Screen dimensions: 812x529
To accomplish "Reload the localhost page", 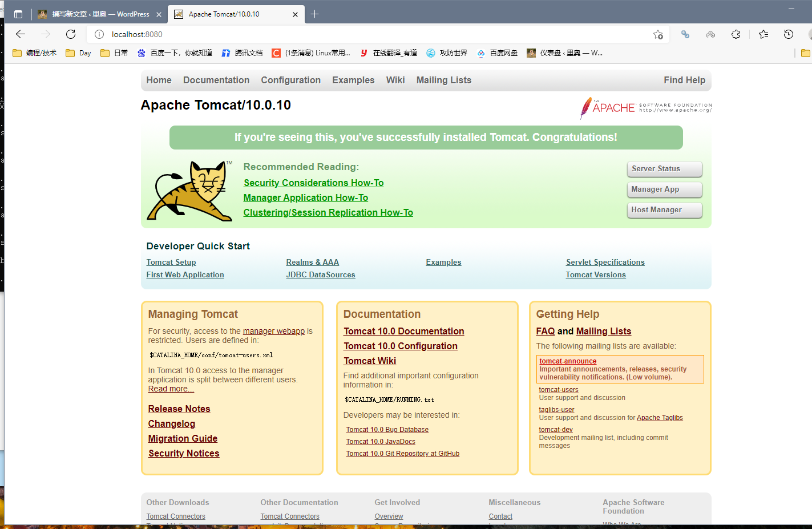I will [x=71, y=34].
